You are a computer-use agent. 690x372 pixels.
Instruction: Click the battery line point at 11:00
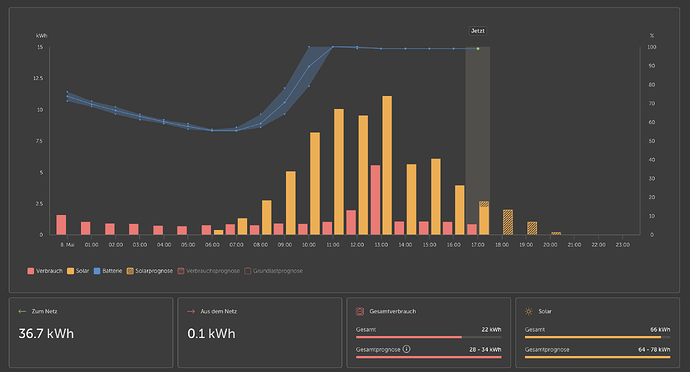333,47
